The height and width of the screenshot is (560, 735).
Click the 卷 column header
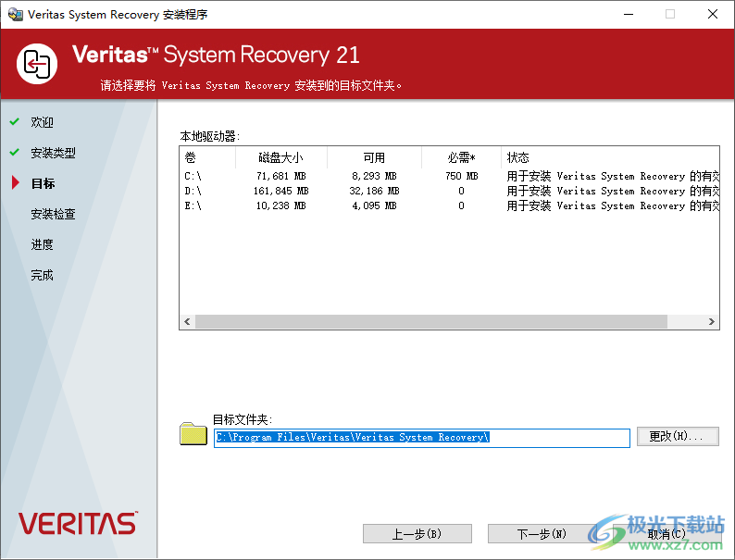[207, 157]
